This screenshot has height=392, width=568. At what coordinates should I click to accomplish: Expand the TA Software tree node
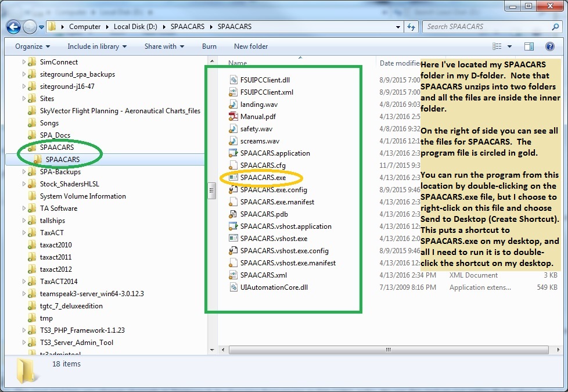pos(24,208)
